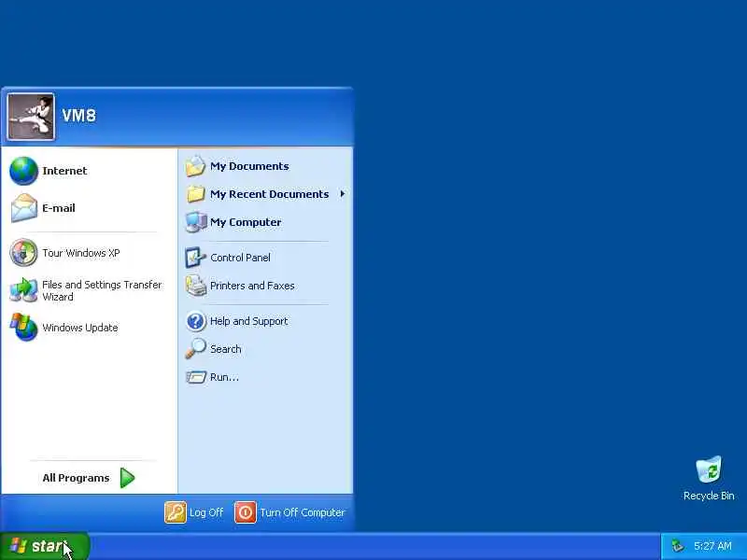Open the My Documents folder icon
Image resolution: width=747 pixels, height=560 pixels.
195,166
